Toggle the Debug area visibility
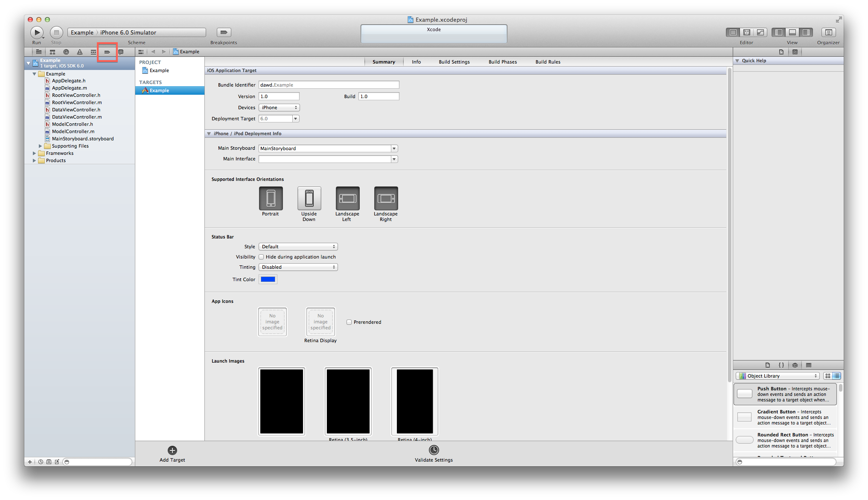The height and width of the screenshot is (500, 868). (x=792, y=32)
